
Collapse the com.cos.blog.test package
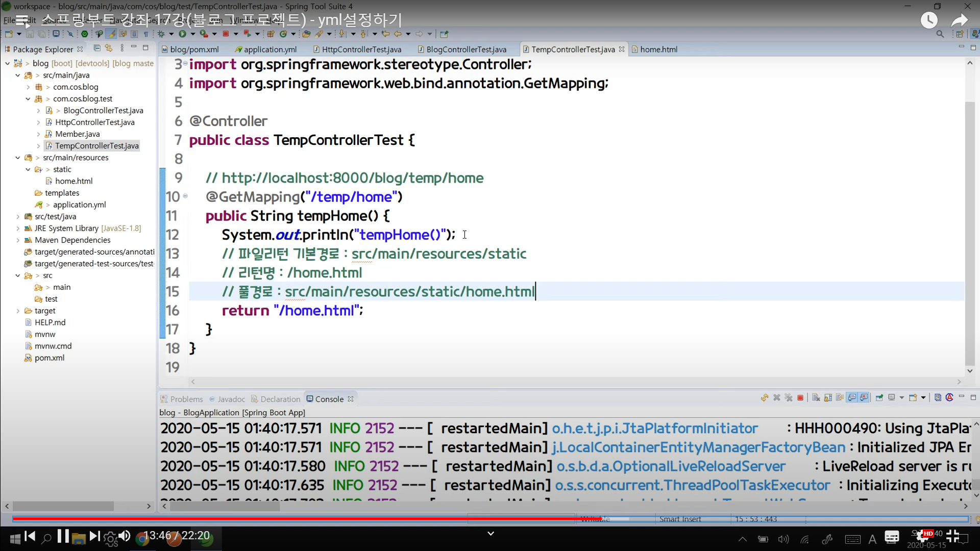[x=28, y=99]
